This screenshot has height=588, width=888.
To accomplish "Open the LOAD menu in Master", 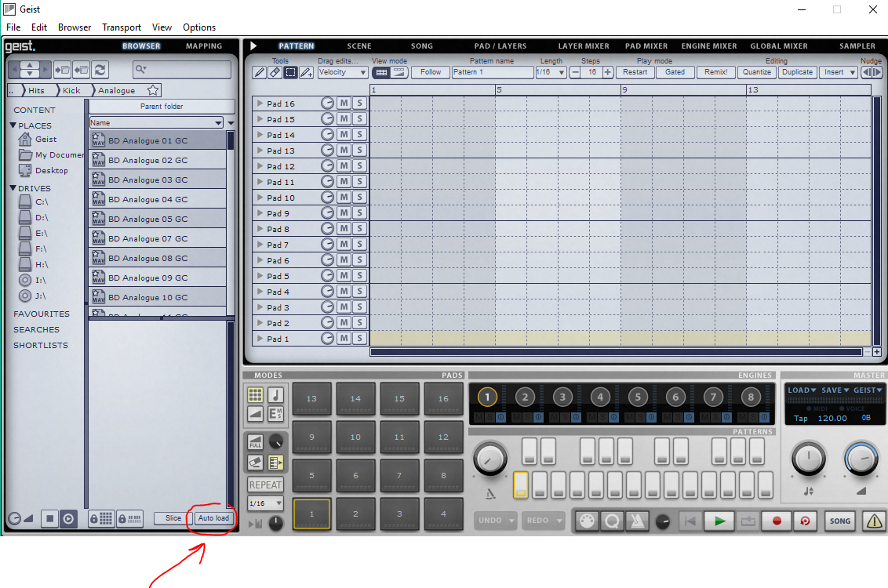I will tap(802, 390).
